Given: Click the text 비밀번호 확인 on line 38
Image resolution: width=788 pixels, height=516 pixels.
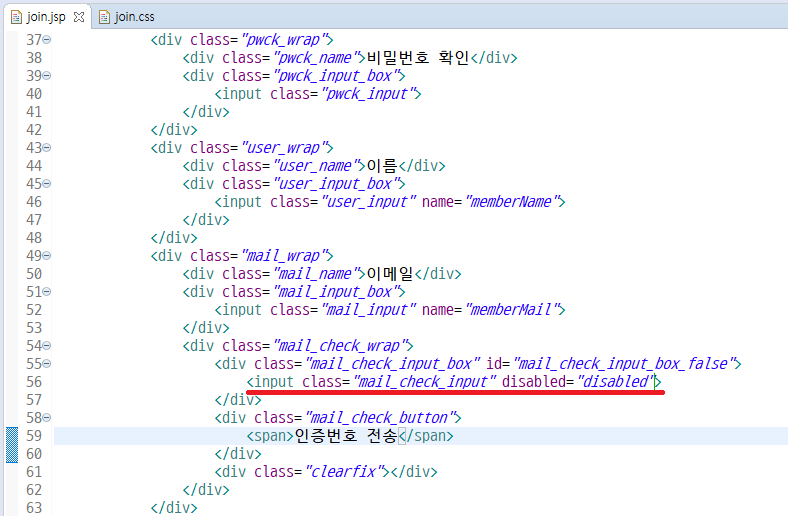Looking at the screenshot, I should 418,58.
